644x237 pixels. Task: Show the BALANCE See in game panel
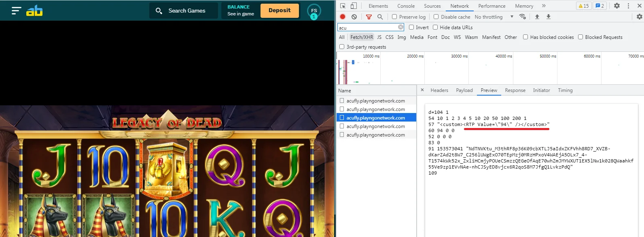[x=241, y=10]
